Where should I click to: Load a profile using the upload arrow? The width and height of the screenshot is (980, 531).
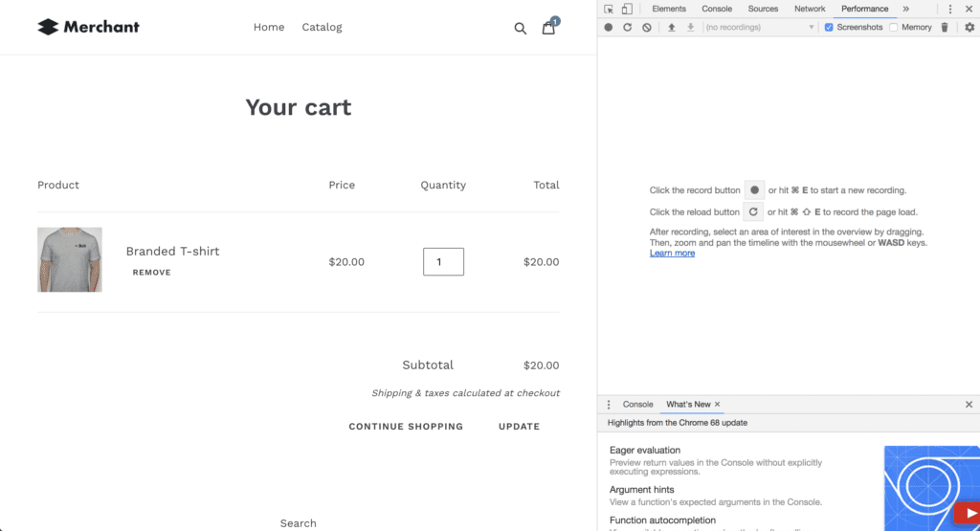pos(671,28)
